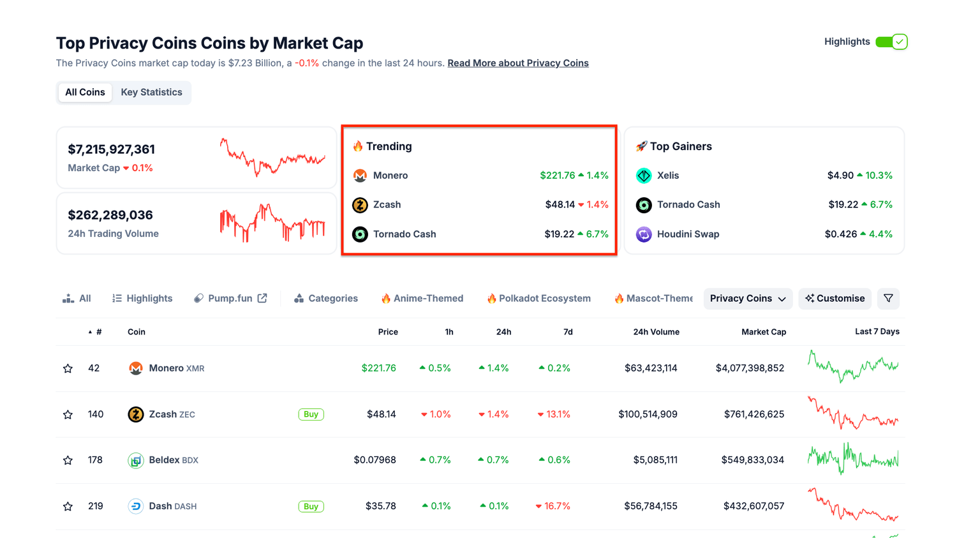Open the Market Cap sparkline chart
The image size is (980, 538).
click(272, 157)
